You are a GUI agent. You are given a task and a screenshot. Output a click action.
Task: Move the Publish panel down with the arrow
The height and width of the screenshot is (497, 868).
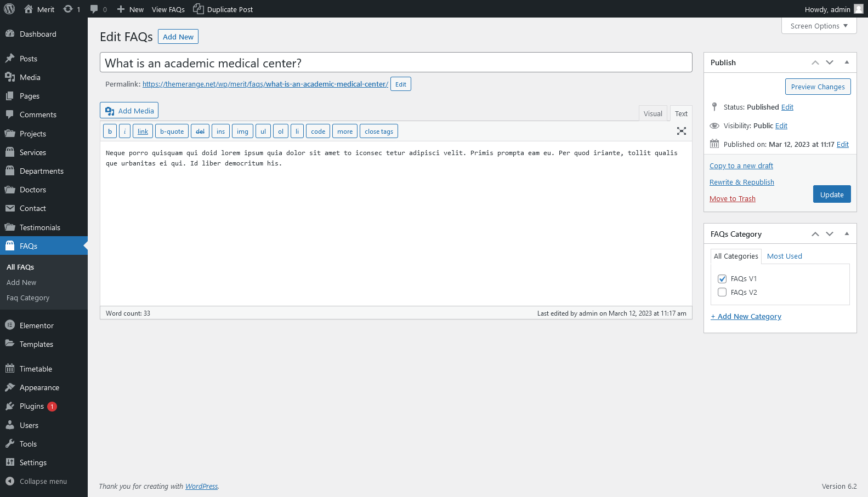(x=830, y=62)
